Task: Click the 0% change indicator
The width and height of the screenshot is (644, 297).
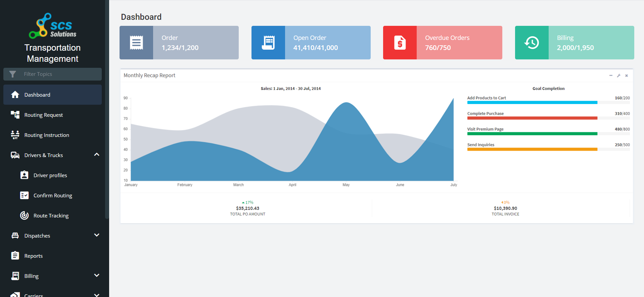Action: pos(505,203)
